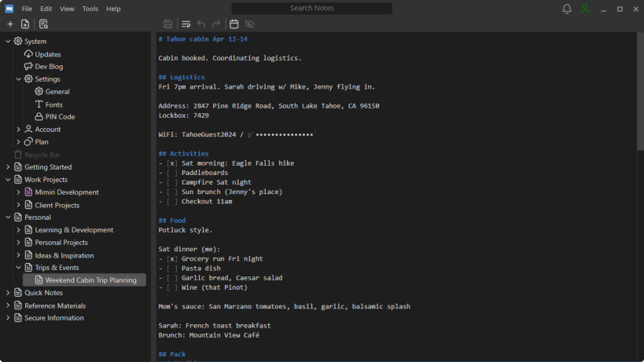
Task: Expand the Account tree node
Action: click(19, 129)
